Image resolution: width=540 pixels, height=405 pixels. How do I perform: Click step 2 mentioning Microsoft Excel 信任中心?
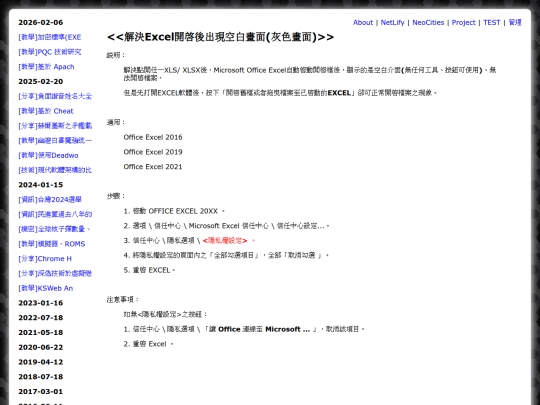point(227,226)
